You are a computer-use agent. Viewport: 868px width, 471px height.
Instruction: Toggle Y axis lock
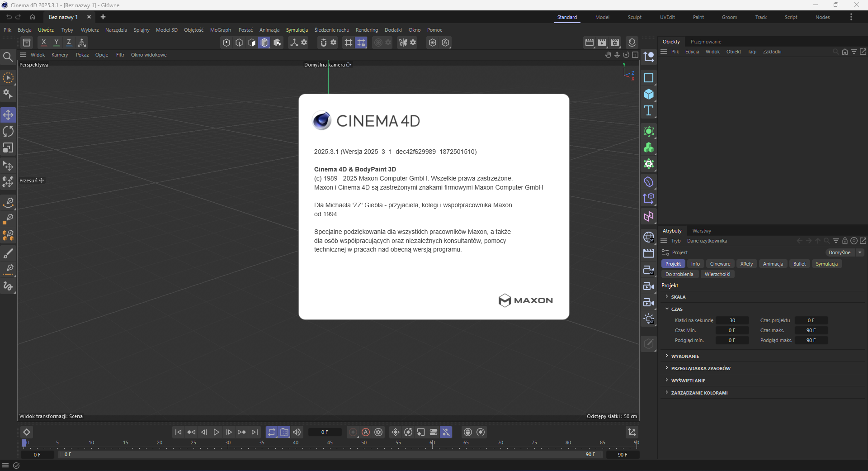[x=56, y=43]
